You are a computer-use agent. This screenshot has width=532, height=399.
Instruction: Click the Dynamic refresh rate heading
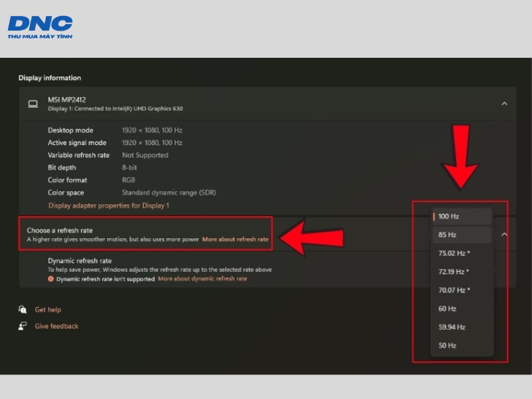tap(80, 261)
